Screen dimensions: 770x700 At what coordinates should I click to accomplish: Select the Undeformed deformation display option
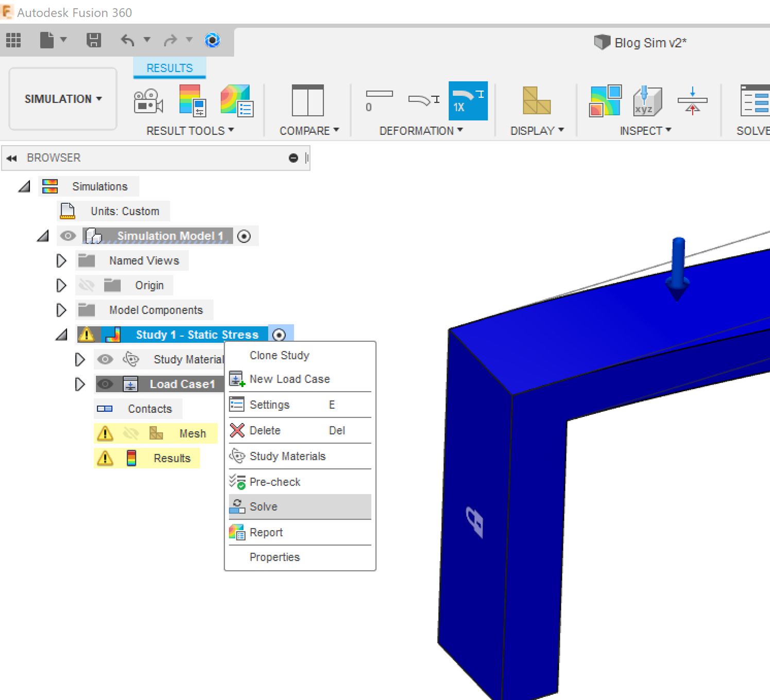[x=380, y=100]
